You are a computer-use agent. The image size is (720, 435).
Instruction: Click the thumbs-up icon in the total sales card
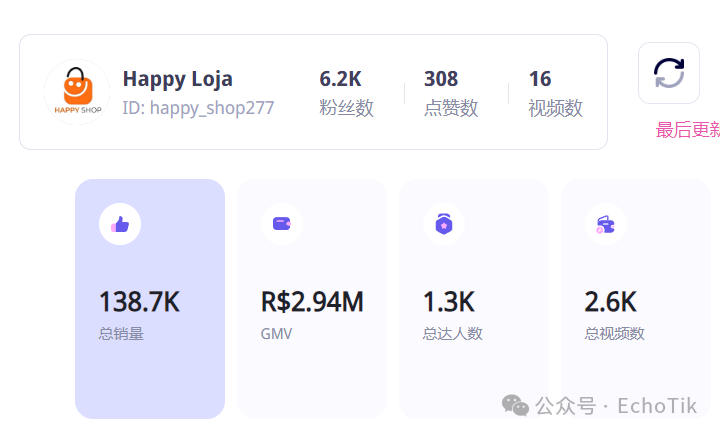click(x=120, y=224)
